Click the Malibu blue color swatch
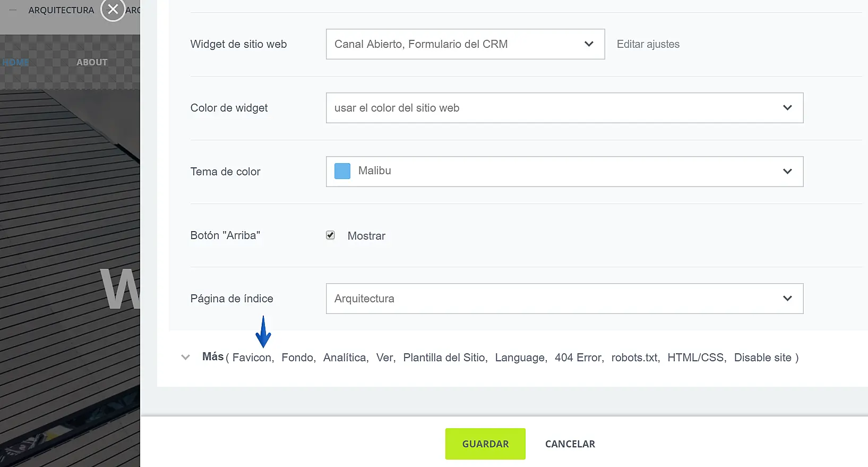This screenshot has height=467, width=868. (342, 171)
